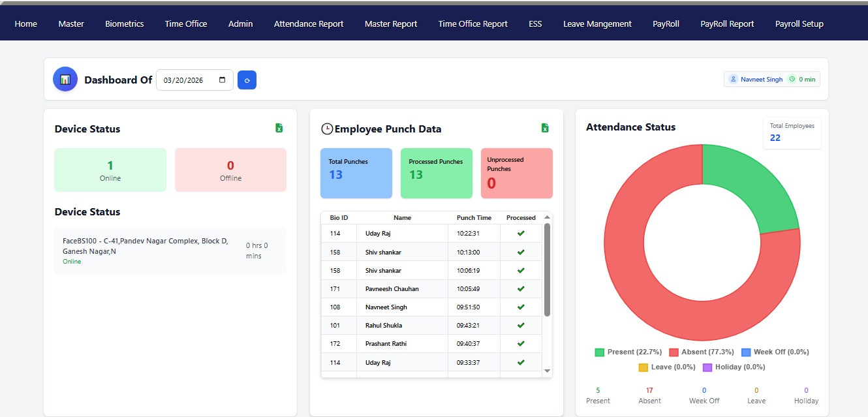Image resolution: width=868 pixels, height=417 pixels.
Task: Export Employee Punch Data via Excel icon
Action: tap(545, 129)
